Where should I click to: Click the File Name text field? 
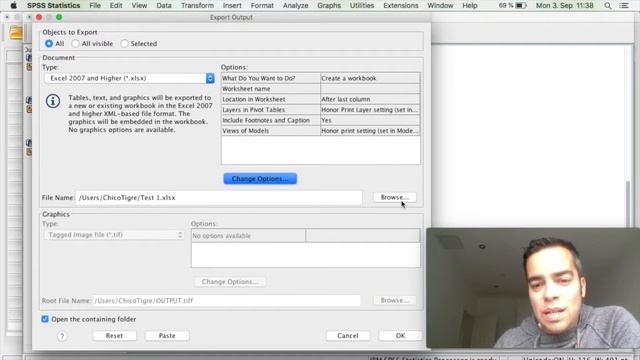[x=218, y=198]
